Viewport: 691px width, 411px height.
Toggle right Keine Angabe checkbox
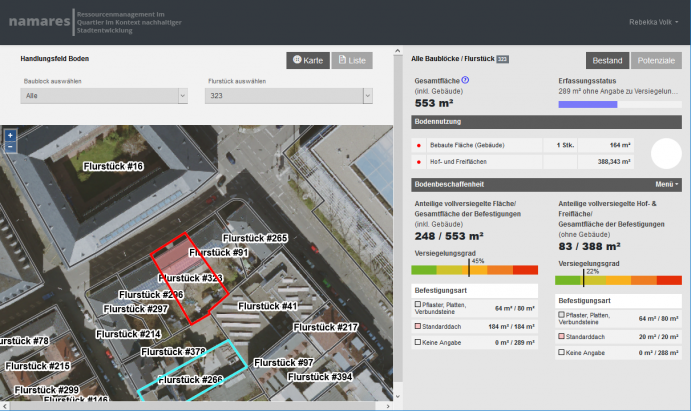(x=561, y=353)
